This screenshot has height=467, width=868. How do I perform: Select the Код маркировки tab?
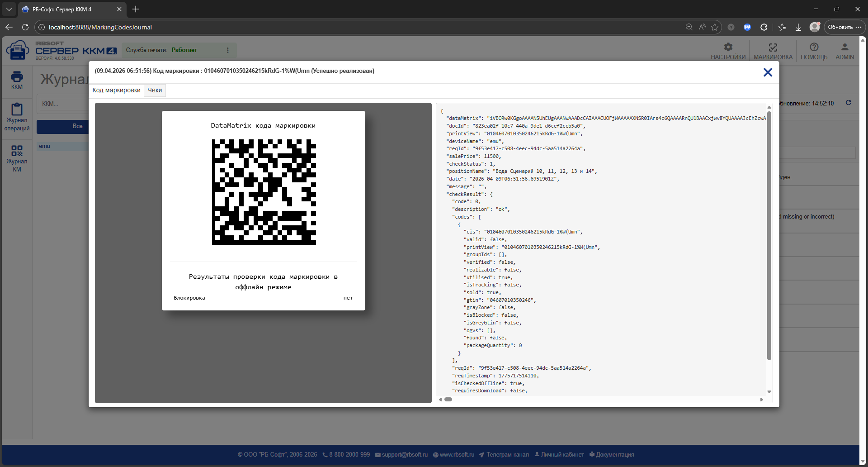tap(117, 91)
